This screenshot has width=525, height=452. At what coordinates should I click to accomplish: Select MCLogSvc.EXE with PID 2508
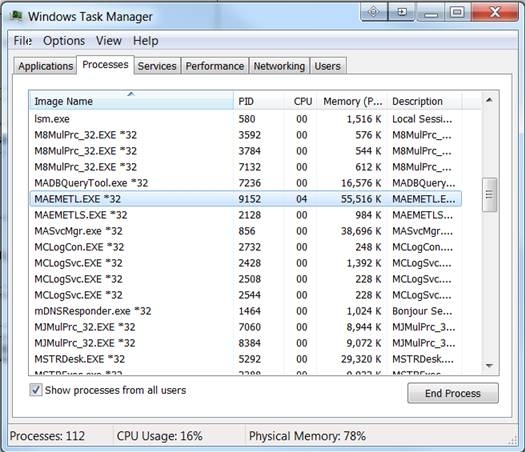click(x=246, y=279)
